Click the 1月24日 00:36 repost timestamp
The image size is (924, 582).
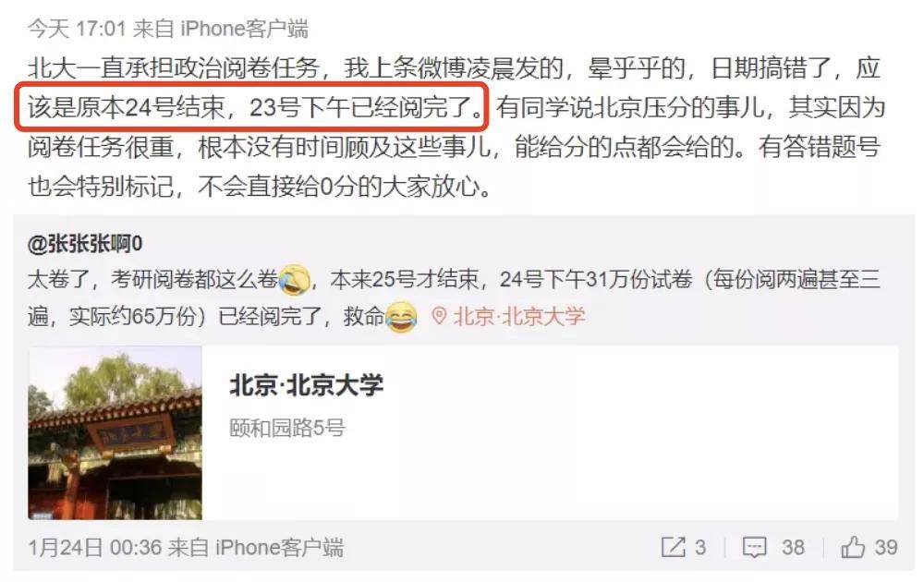pos(95,547)
